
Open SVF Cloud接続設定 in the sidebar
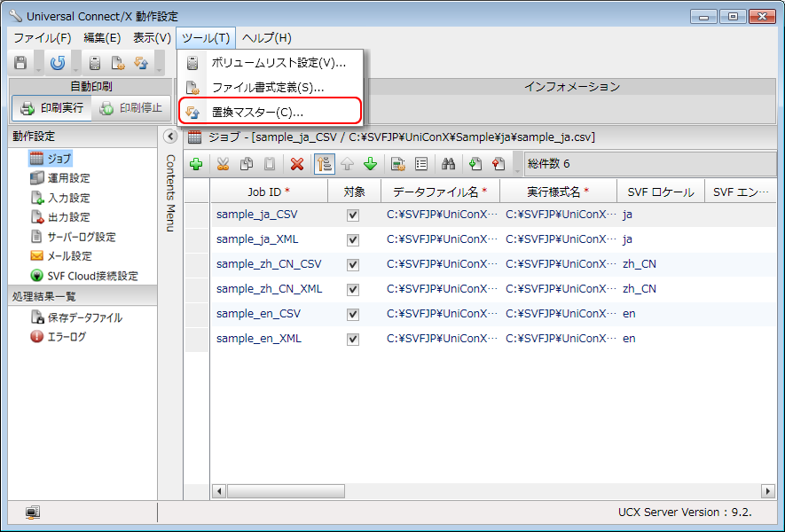(x=84, y=276)
